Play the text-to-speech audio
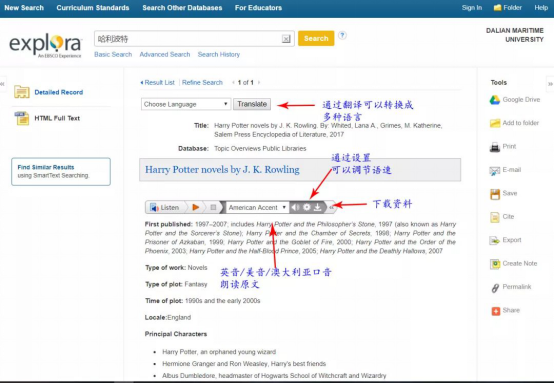The width and height of the screenshot is (554, 384). tap(195, 207)
